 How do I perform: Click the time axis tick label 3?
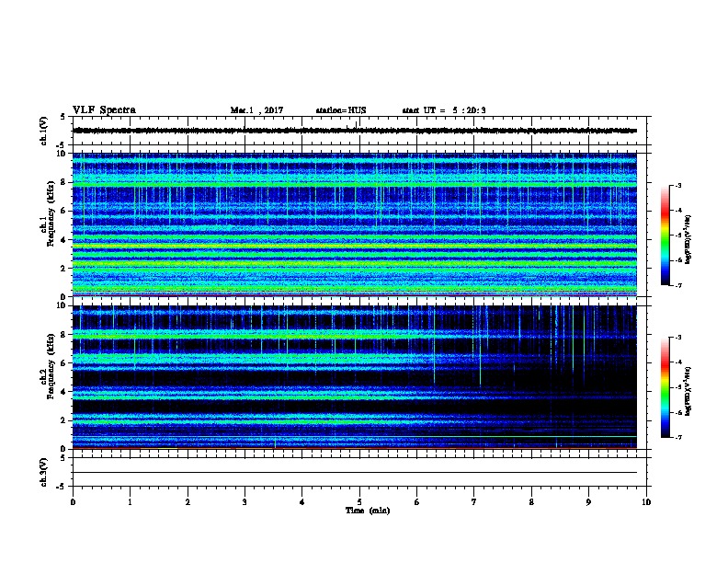pos(245,502)
